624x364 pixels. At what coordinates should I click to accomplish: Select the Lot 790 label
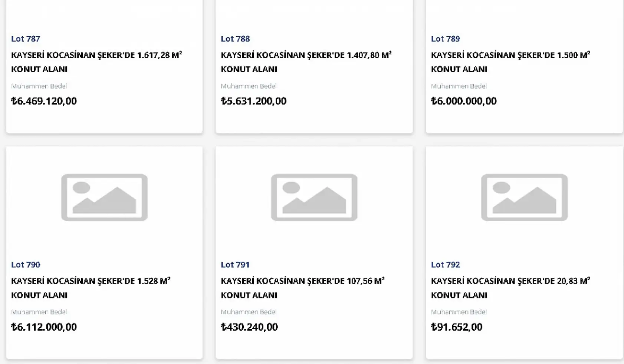point(26,265)
